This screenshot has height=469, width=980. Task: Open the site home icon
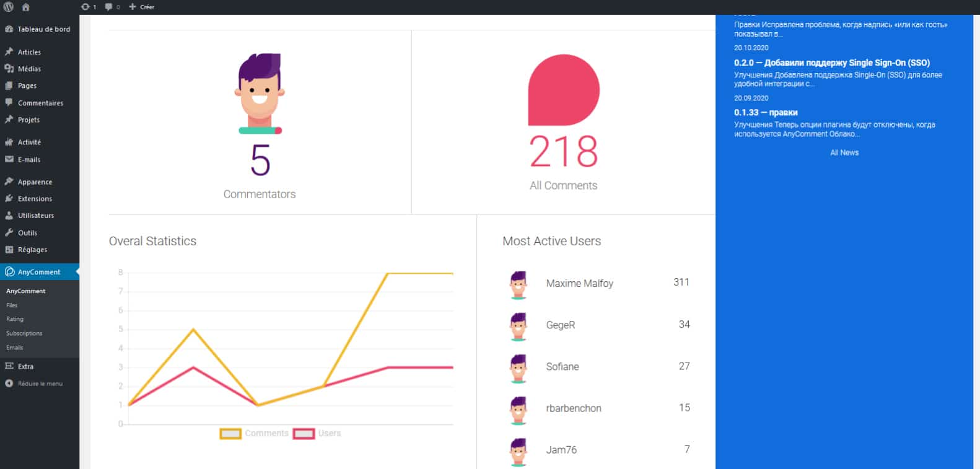[x=25, y=7]
